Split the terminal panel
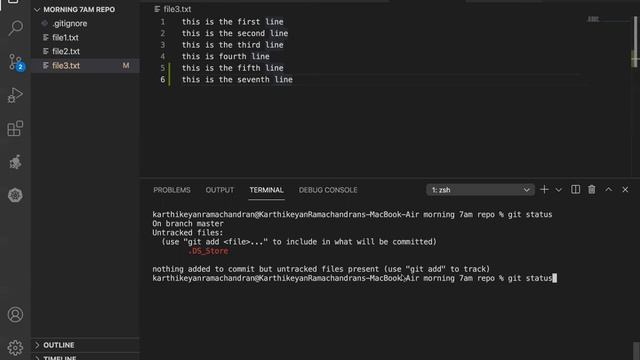The width and height of the screenshot is (640, 360). click(576, 190)
